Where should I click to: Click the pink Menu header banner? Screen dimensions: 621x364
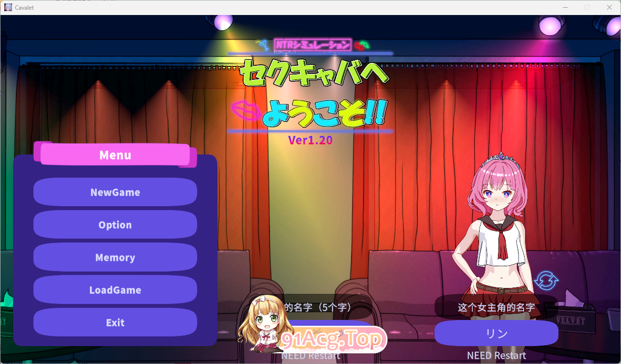click(115, 155)
